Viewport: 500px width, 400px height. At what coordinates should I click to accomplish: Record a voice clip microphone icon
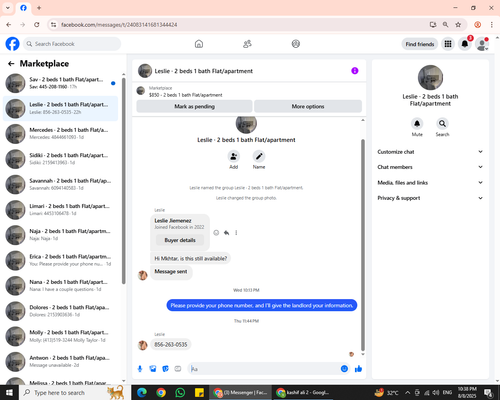pos(140,369)
